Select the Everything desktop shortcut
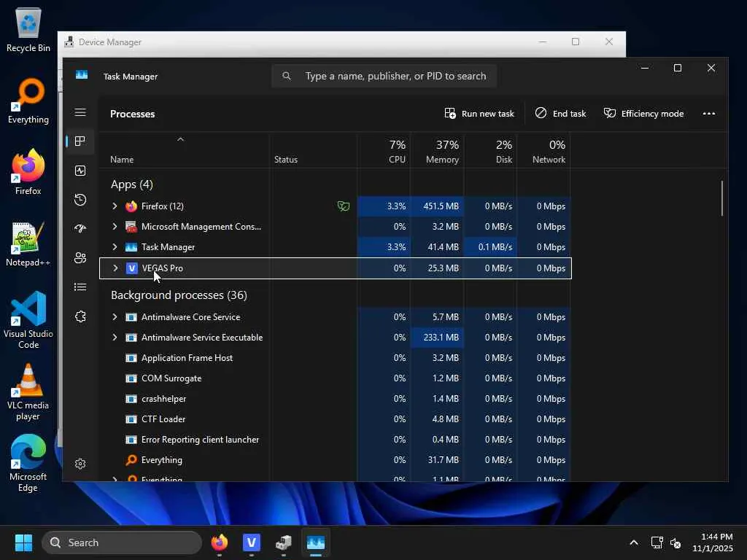Image resolution: width=747 pixels, height=560 pixels. click(28, 101)
